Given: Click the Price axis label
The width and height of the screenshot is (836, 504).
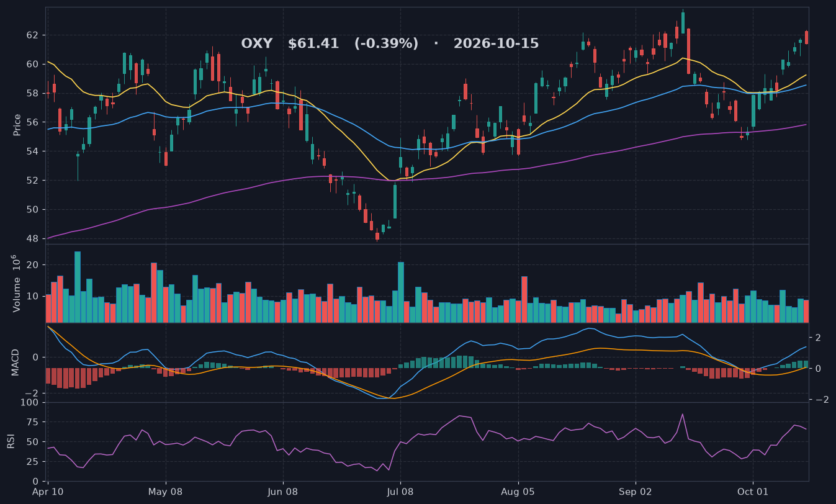Looking at the screenshot, I should click(x=17, y=125).
